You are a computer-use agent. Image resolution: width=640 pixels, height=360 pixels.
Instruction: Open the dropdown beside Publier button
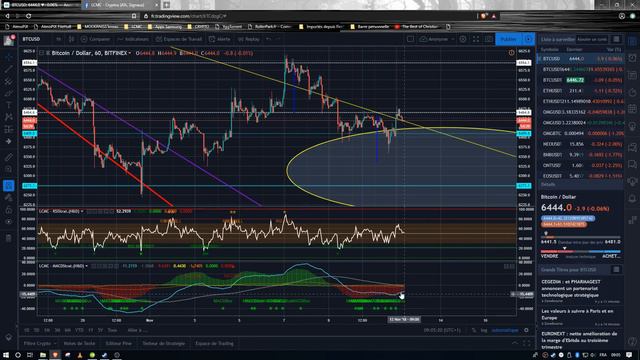point(529,39)
